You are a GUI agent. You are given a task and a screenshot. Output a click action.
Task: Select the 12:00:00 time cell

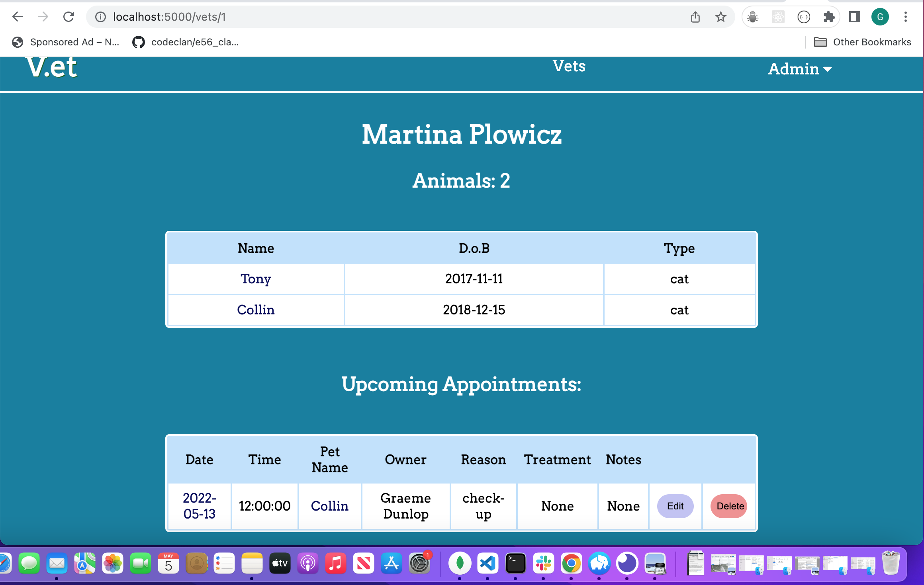coord(264,506)
